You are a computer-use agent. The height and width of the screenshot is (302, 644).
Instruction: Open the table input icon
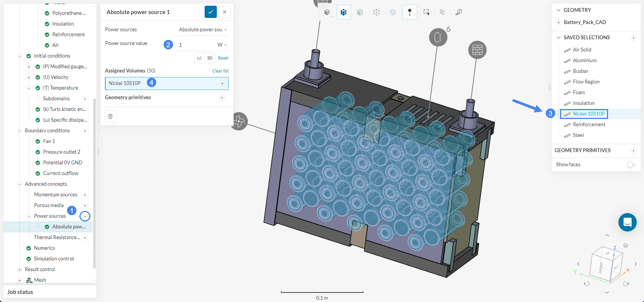[x=210, y=58]
